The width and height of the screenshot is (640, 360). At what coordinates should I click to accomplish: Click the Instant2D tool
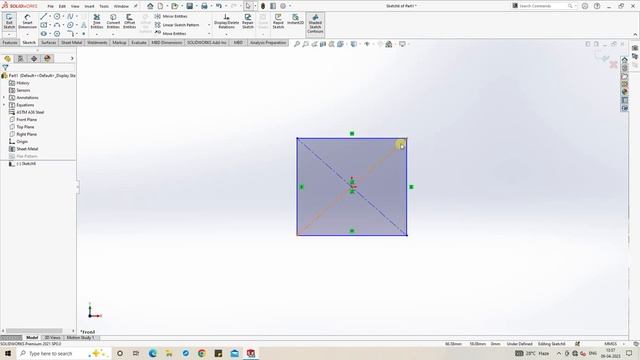pyautogui.click(x=296, y=19)
